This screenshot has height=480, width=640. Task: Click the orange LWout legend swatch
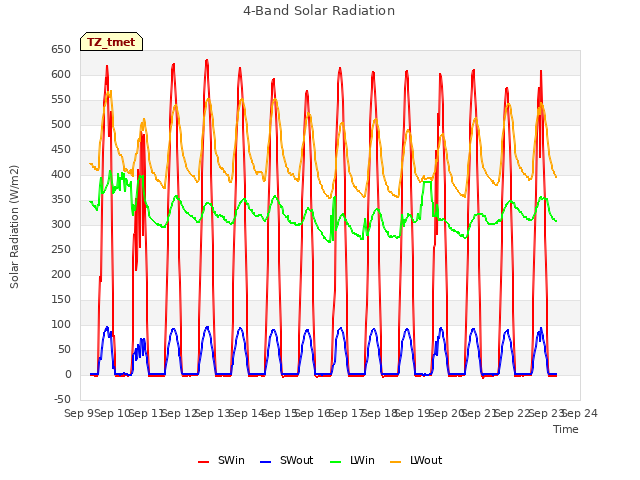click(x=396, y=462)
